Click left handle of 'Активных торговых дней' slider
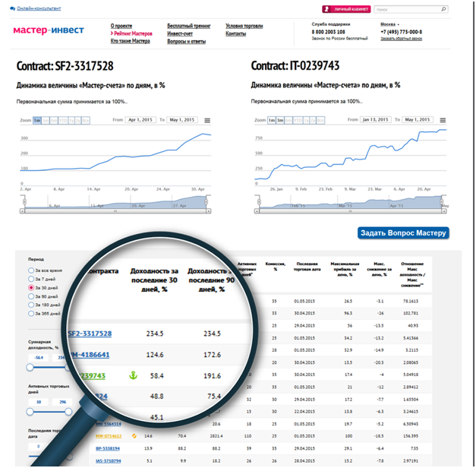The width and height of the screenshot is (476, 468). click(30, 412)
